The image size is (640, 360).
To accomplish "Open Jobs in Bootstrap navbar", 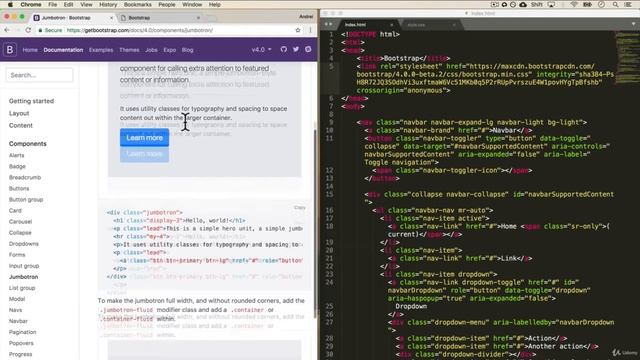I will click(x=151, y=50).
